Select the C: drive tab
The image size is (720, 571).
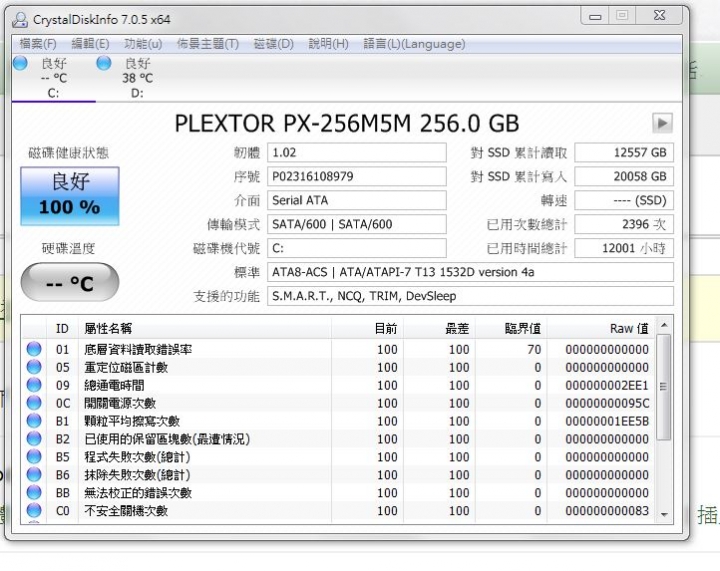pyautogui.click(x=54, y=78)
